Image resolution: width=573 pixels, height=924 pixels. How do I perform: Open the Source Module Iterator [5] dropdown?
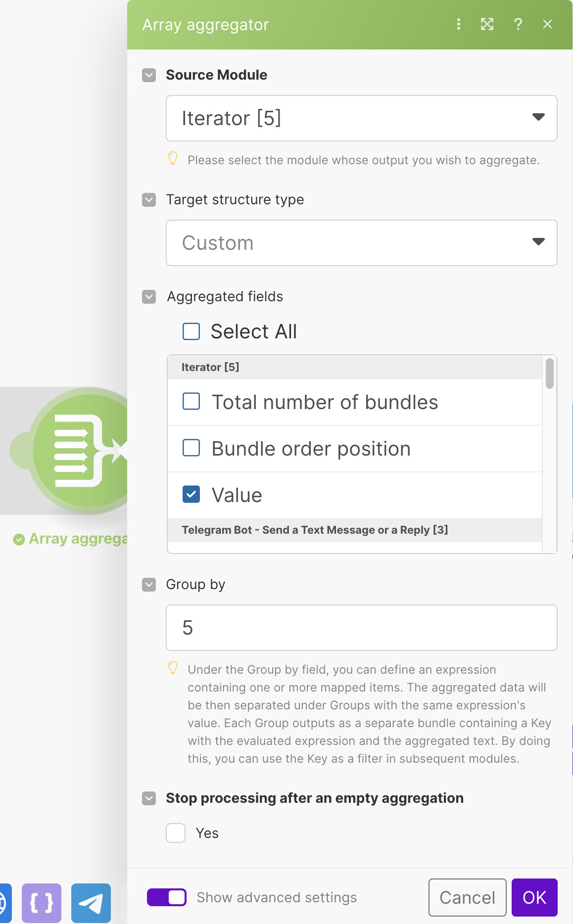(x=361, y=118)
